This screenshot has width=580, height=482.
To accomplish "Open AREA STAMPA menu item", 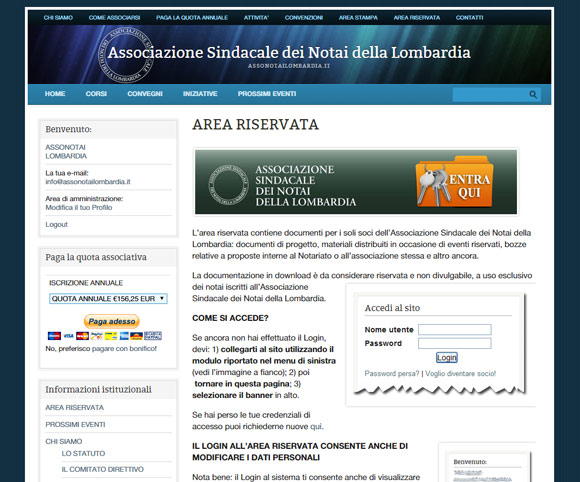I will tap(358, 18).
